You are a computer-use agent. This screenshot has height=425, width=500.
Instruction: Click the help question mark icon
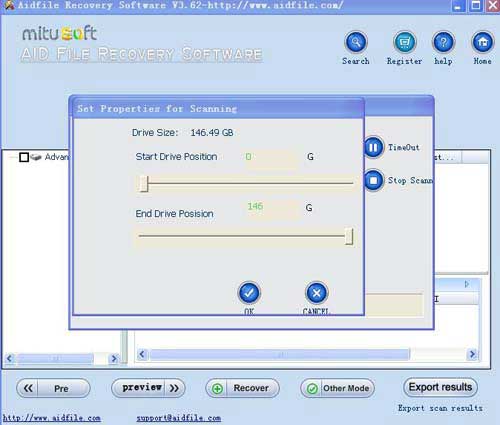pos(443,42)
